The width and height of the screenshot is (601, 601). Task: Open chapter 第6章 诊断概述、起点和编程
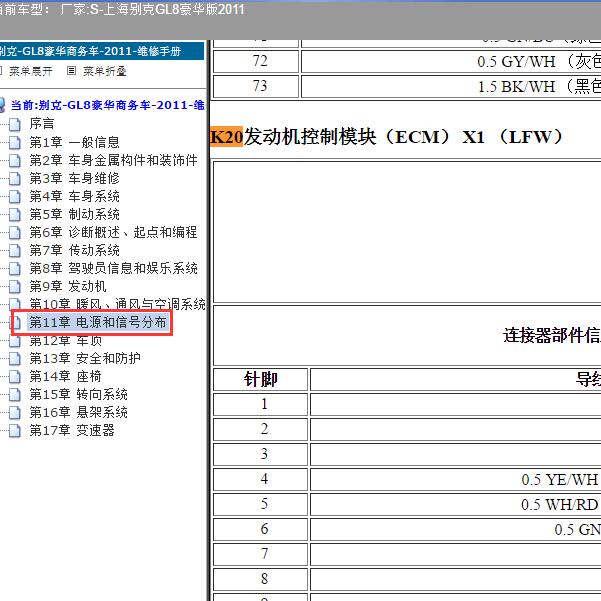click(113, 232)
